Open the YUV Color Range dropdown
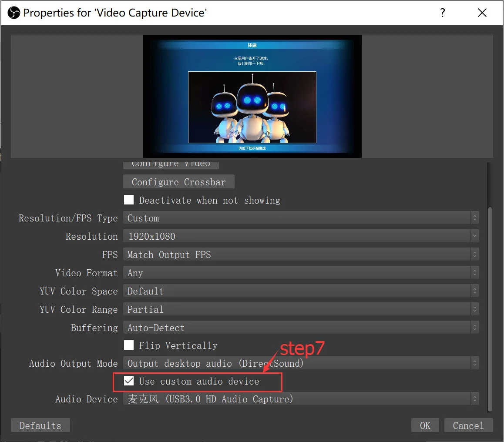 [x=301, y=309]
